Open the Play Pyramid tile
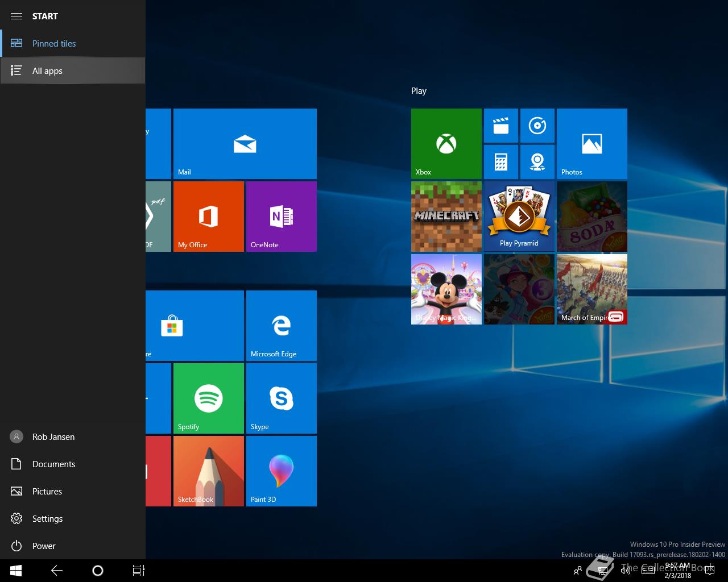This screenshot has width=728, height=582. [x=519, y=217]
